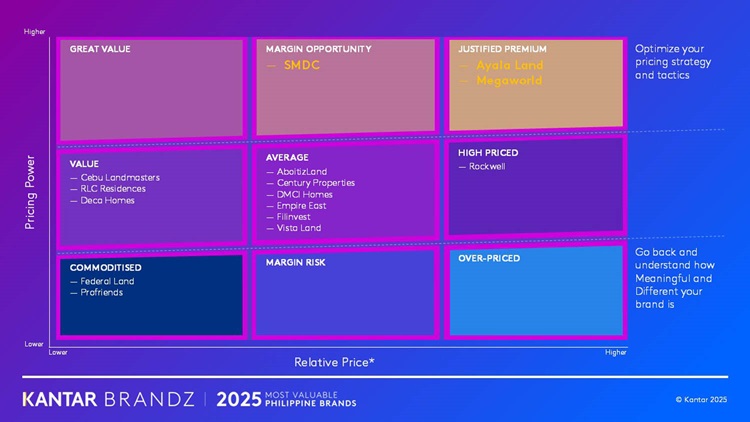The image size is (750, 422).
Task: Click the Lower label on the horizontal axis
Action: pyautogui.click(x=58, y=352)
